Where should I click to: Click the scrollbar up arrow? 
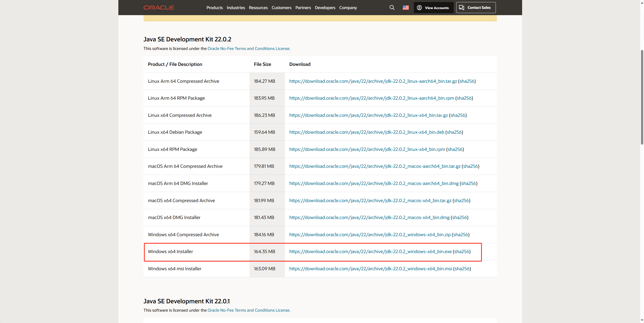coord(642,3)
